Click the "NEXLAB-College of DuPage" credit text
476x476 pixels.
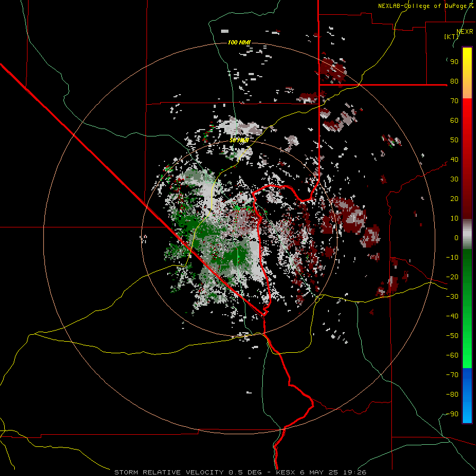(422, 6)
